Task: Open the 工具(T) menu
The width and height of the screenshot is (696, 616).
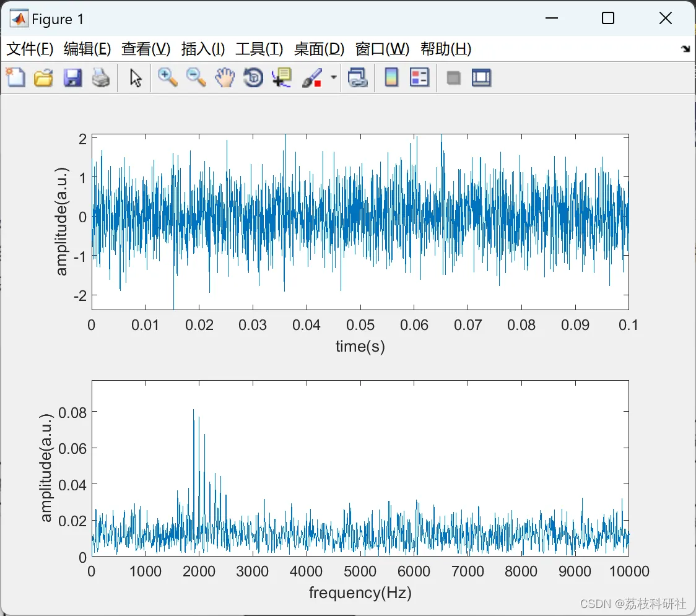Action: (x=259, y=49)
